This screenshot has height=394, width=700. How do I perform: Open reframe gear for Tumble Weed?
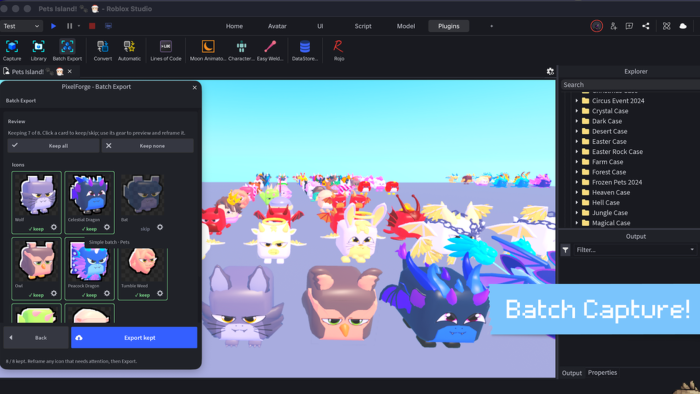(x=160, y=293)
